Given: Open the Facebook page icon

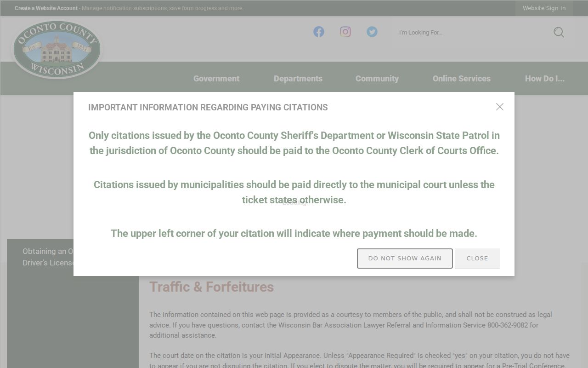Looking at the screenshot, I should [x=319, y=32].
